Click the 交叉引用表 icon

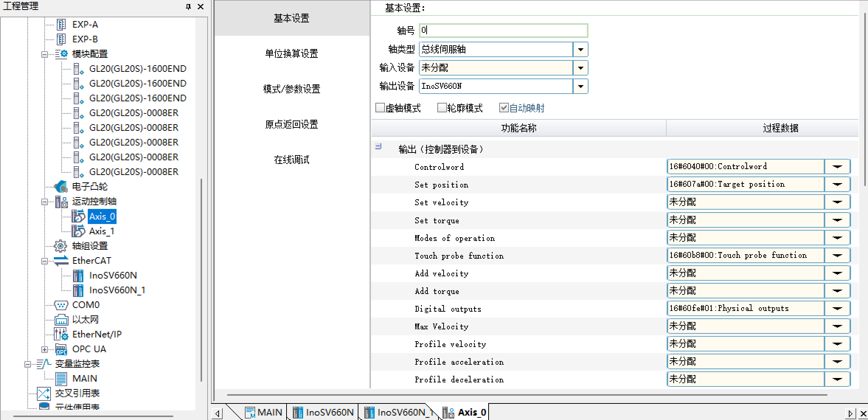click(x=44, y=393)
